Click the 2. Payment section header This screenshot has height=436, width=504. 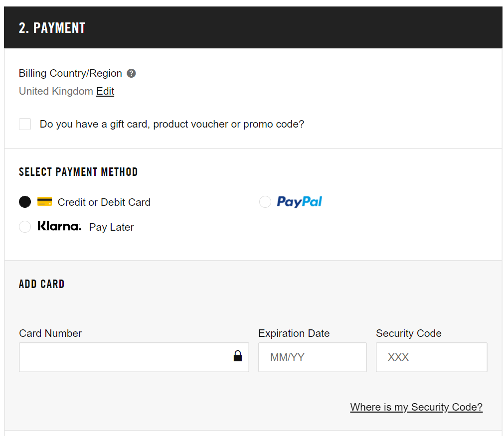(52, 28)
